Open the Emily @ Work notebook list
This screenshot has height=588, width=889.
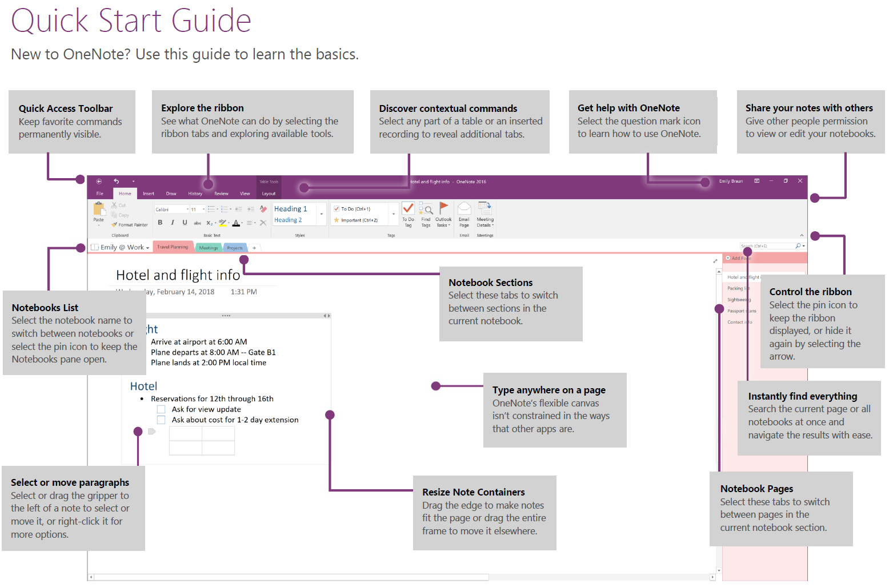coord(121,247)
